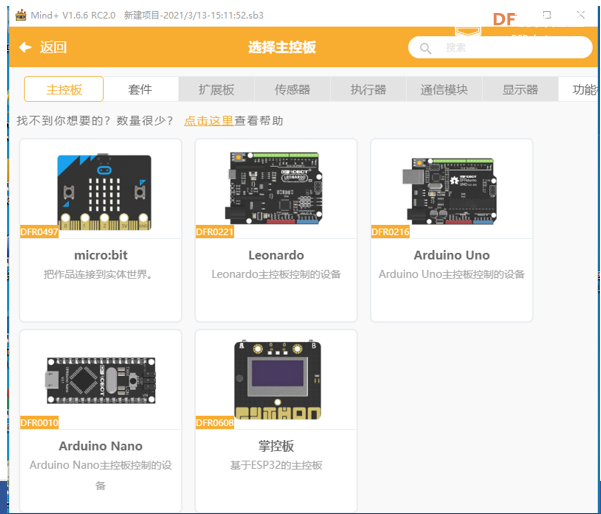The image size is (601, 514).
Task: Click the 掌控板 card title
Action: [276, 446]
